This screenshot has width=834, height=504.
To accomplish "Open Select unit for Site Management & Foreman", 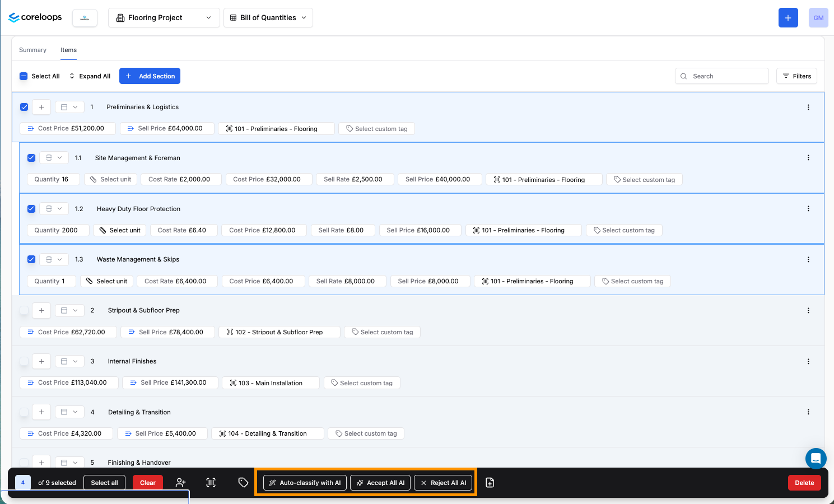I will pyautogui.click(x=111, y=179).
